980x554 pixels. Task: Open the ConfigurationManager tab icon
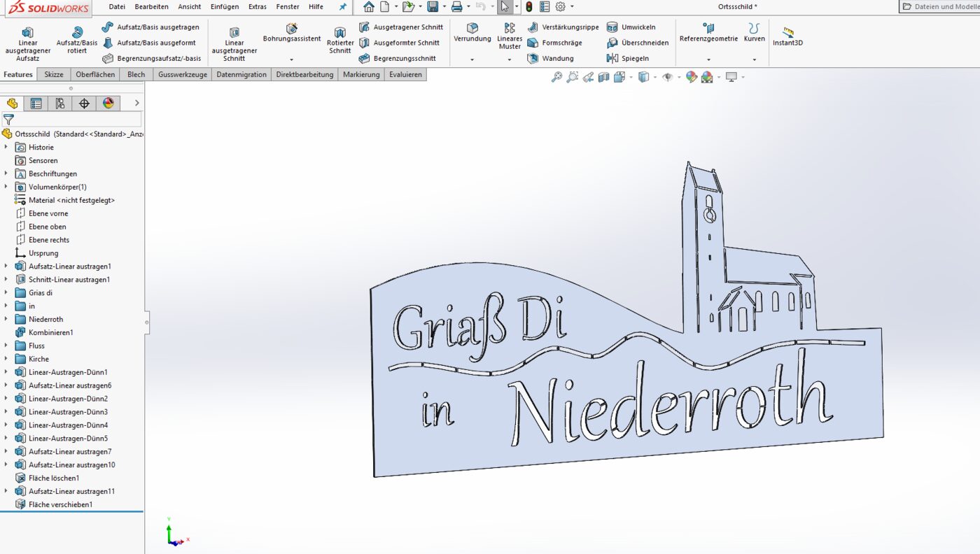[60, 104]
